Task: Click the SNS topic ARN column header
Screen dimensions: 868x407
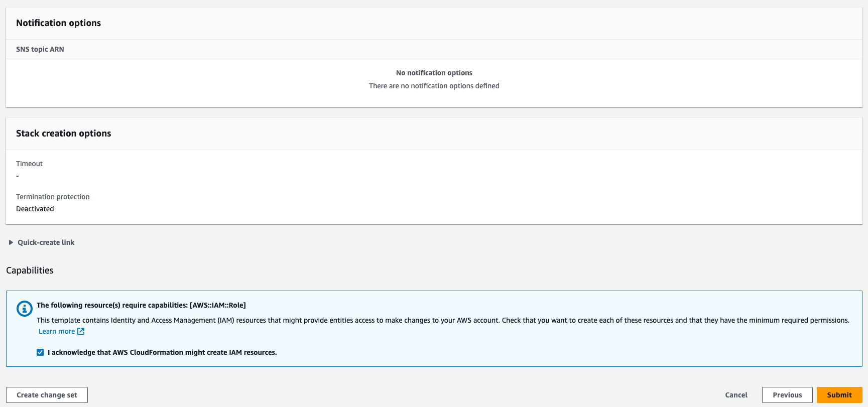Action: click(40, 49)
